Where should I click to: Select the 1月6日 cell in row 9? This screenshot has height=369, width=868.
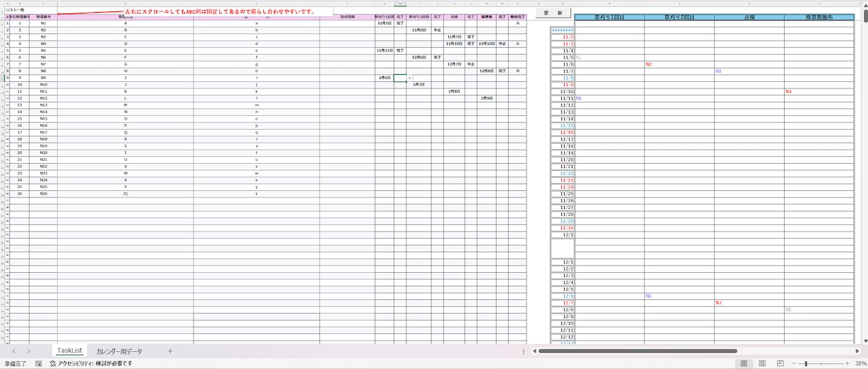(384, 78)
